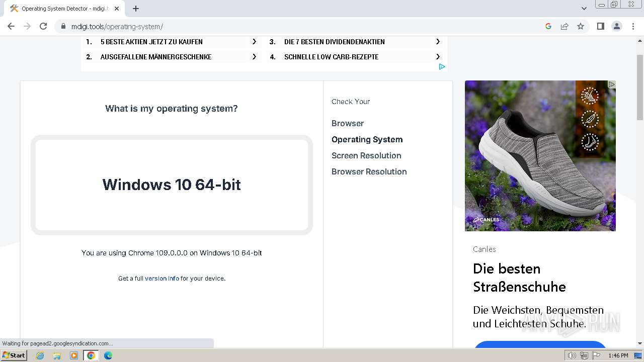This screenshot has width=644, height=362.
Task: Click the AdChoices icon on shoe ad
Action: pyautogui.click(x=612, y=84)
